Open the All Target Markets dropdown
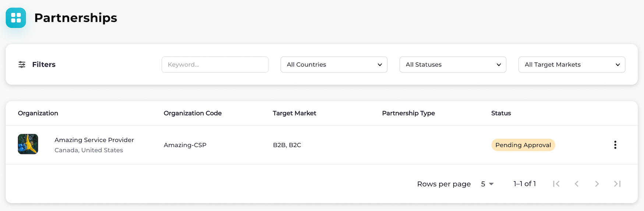Image resolution: width=644 pixels, height=211 pixels. [x=572, y=65]
